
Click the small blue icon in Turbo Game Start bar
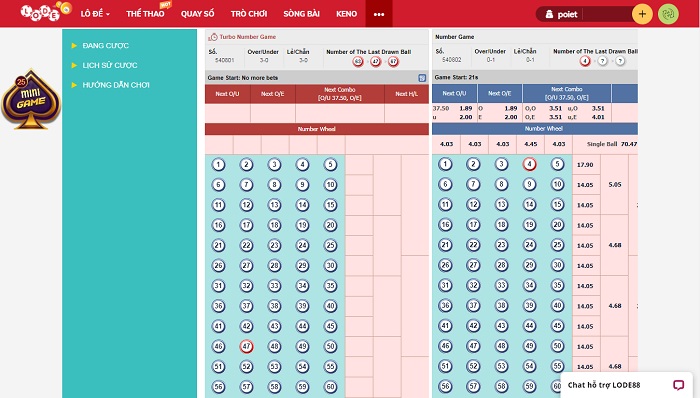click(x=422, y=78)
